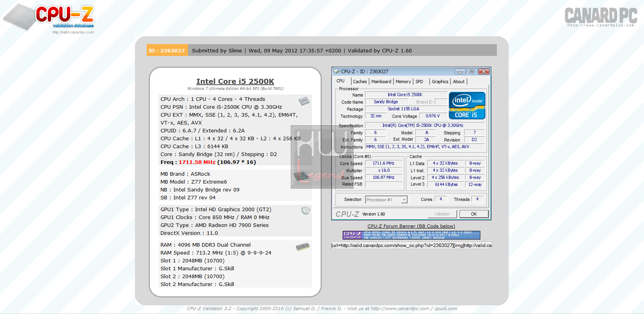Click the Ext. Model value 2A
Viewport: 644px width, 314px height.
pyautogui.click(x=426, y=139)
